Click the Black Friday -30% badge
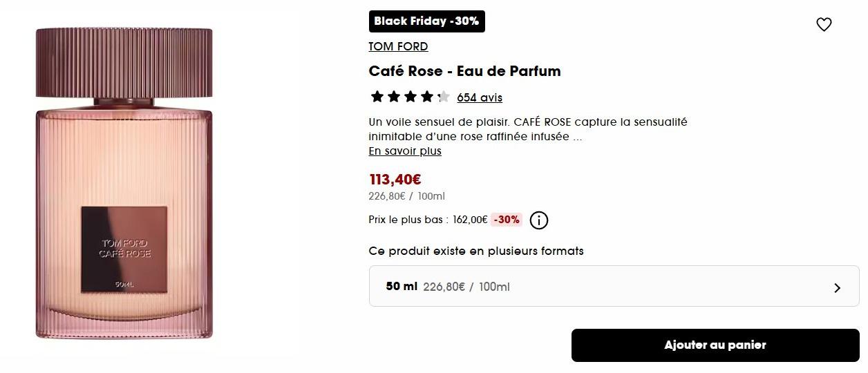 point(426,21)
